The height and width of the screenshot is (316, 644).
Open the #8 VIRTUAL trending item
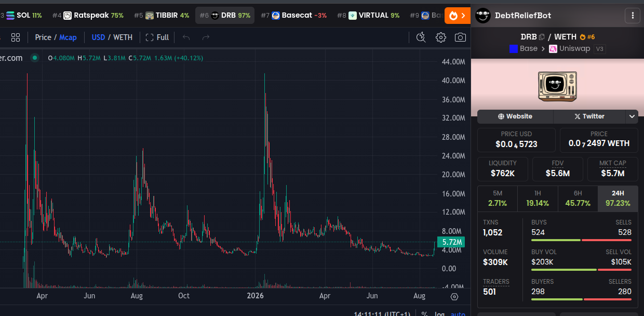pyautogui.click(x=368, y=16)
